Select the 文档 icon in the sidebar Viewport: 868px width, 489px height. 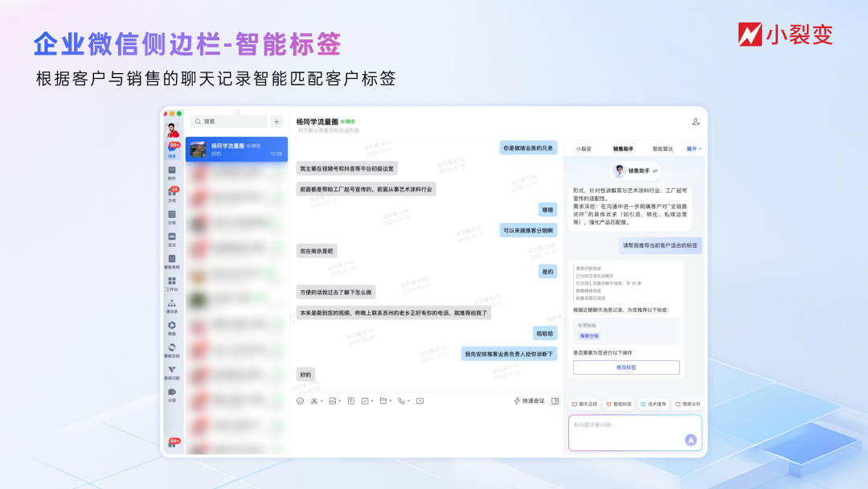point(171,190)
